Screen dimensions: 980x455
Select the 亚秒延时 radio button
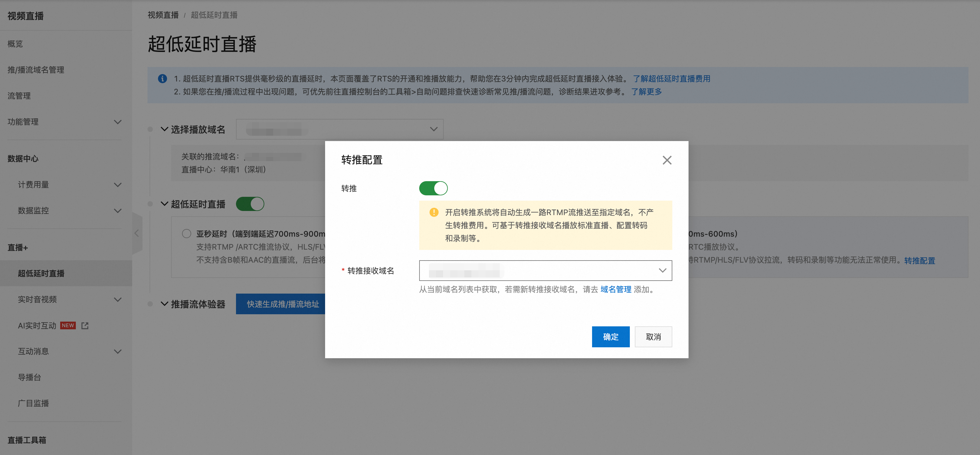pos(186,234)
